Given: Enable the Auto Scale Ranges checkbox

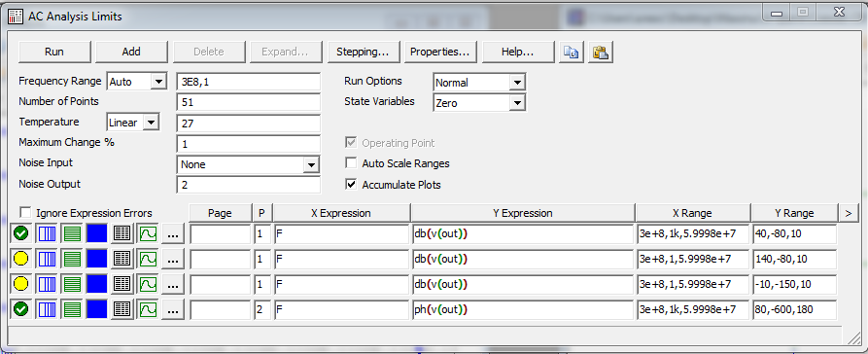Looking at the screenshot, I should pos(351,163).
